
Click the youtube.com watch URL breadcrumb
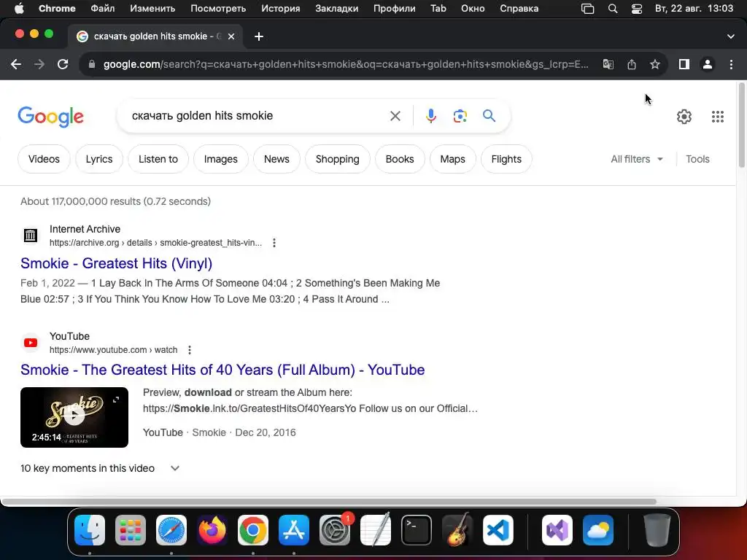pos(113,350)
